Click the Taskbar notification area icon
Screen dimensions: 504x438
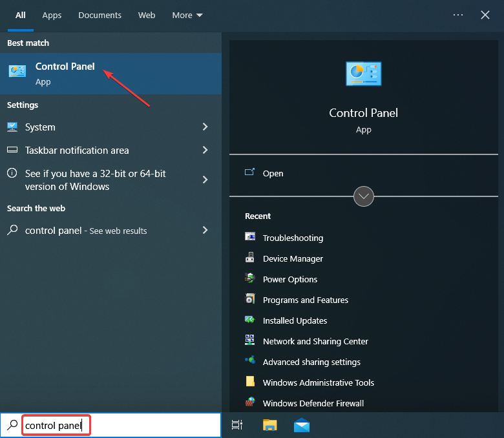tap(12, 150)
